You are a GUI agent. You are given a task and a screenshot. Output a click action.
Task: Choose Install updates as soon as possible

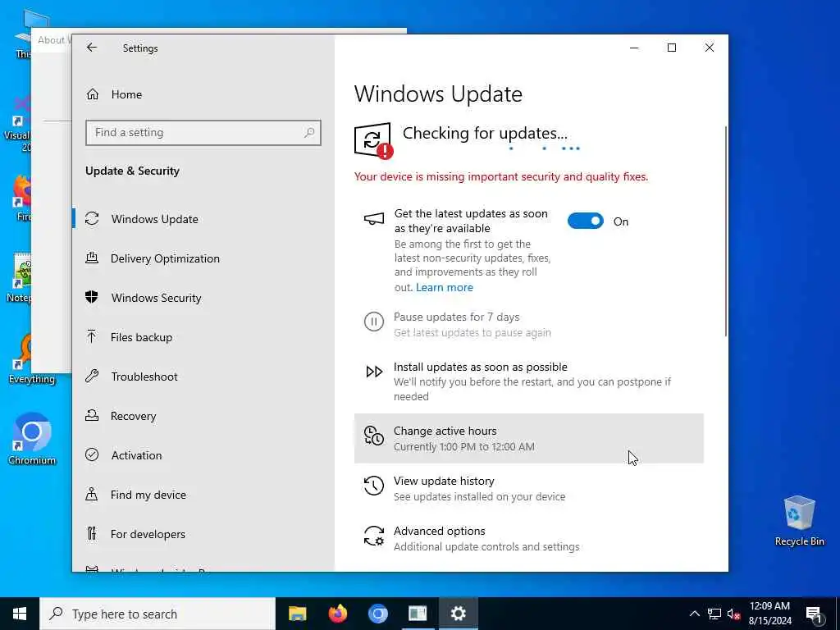pos(529,381)
